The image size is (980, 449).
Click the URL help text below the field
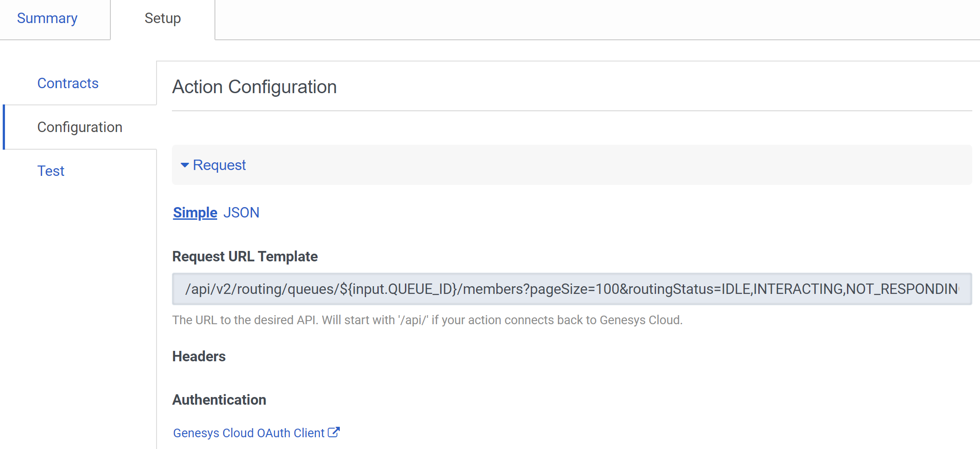(x=427, y=320)
